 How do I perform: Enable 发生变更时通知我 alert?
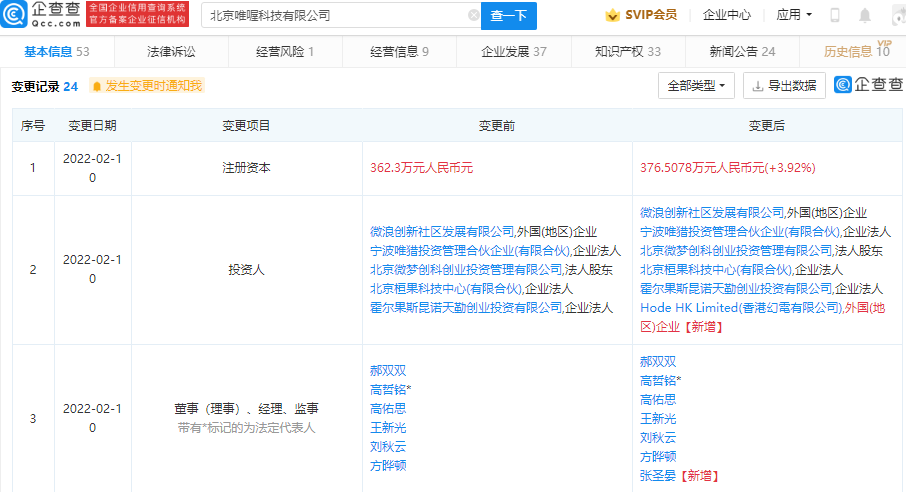click(x=146, y=86)
